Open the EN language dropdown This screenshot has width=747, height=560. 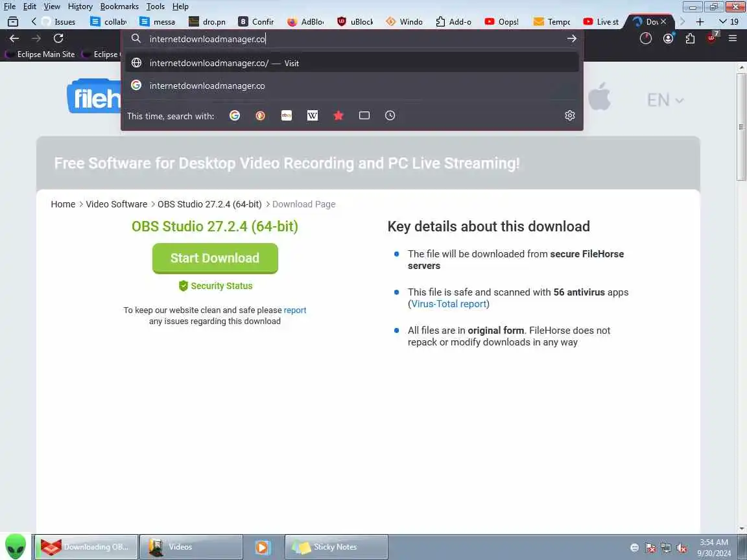(665, 100)
